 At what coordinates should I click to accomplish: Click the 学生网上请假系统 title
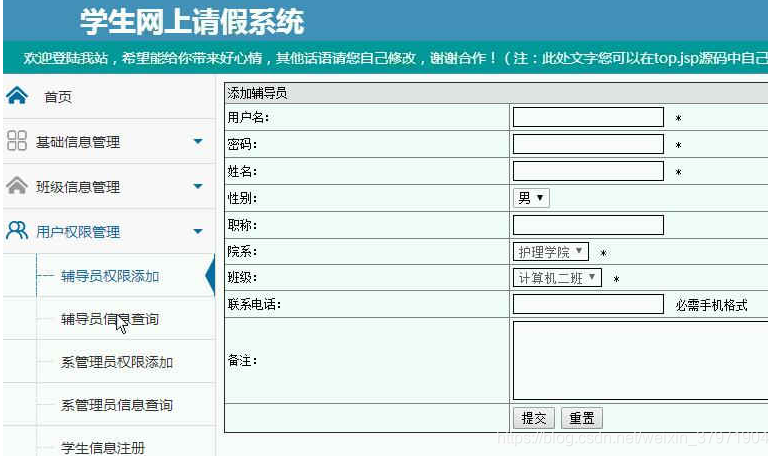click(192, 22)
